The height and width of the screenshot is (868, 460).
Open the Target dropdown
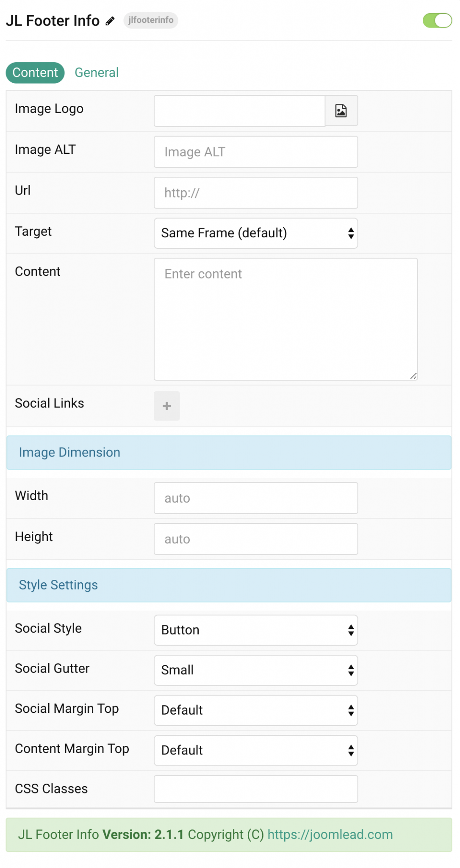(255, 233)
